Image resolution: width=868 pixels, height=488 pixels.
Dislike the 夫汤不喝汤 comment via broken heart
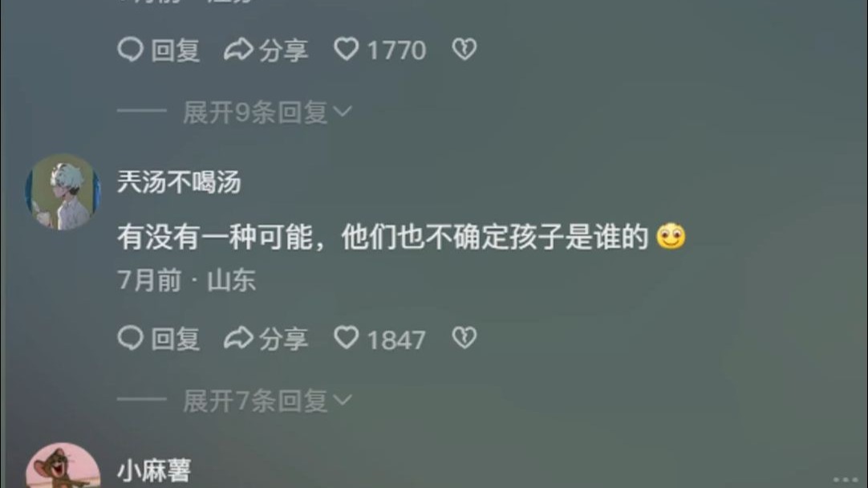464,337
